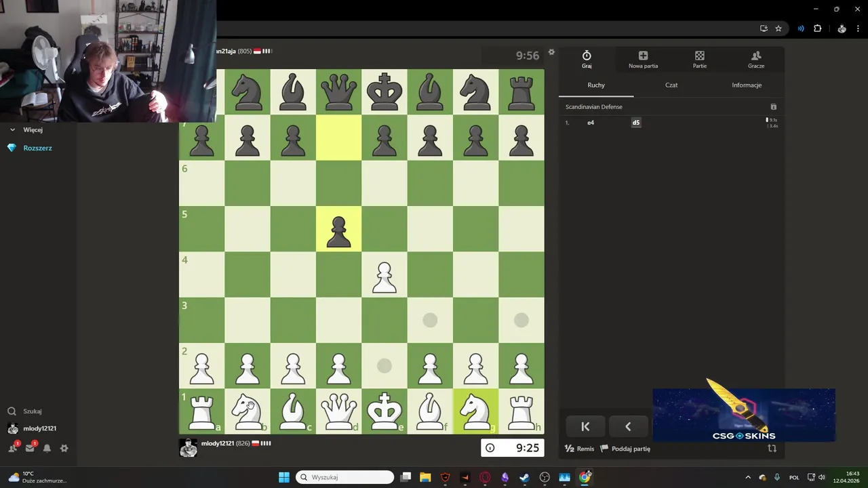Open browser extensions puzzle icon
Image resolution: width=868 pixels, height=488 pixels.
[817, 28]
